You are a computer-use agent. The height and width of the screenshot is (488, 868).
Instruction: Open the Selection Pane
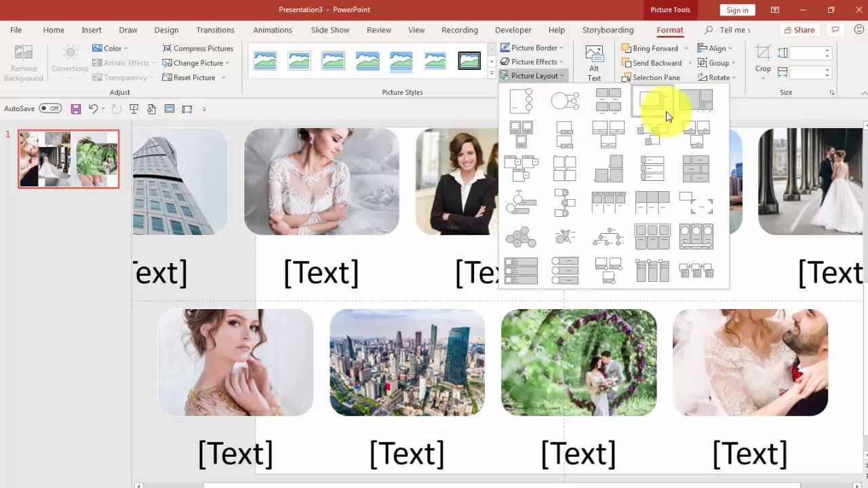point(651,77)
